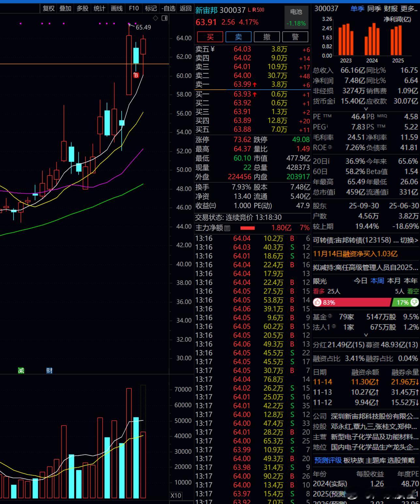Toggle the side panel layout icon

pos(165,18)
